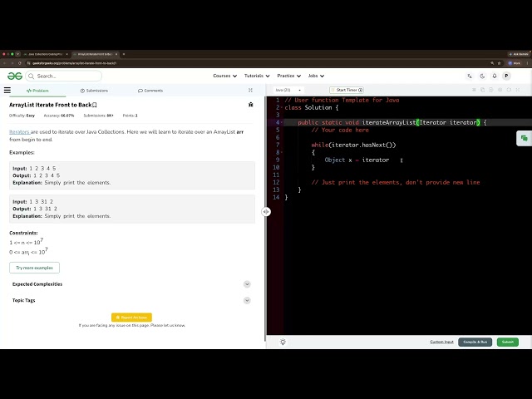Screen dimensions: 532x399
Task: Open the browser Work profile chip
Action: [x=515, y=63]
